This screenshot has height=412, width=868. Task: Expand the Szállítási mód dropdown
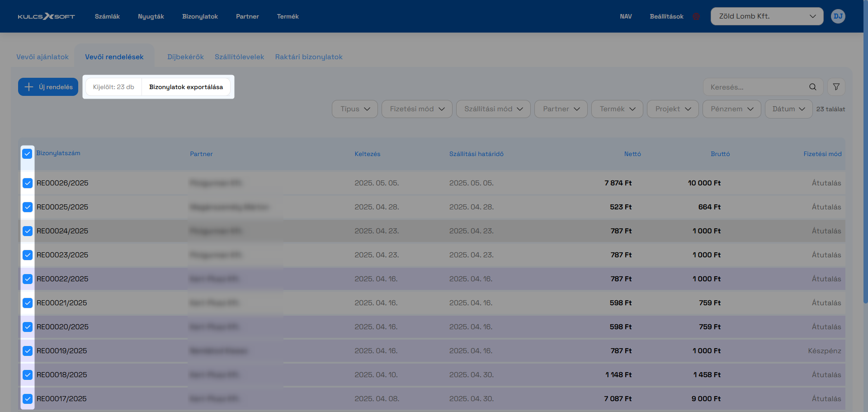(x=493, y=109)
